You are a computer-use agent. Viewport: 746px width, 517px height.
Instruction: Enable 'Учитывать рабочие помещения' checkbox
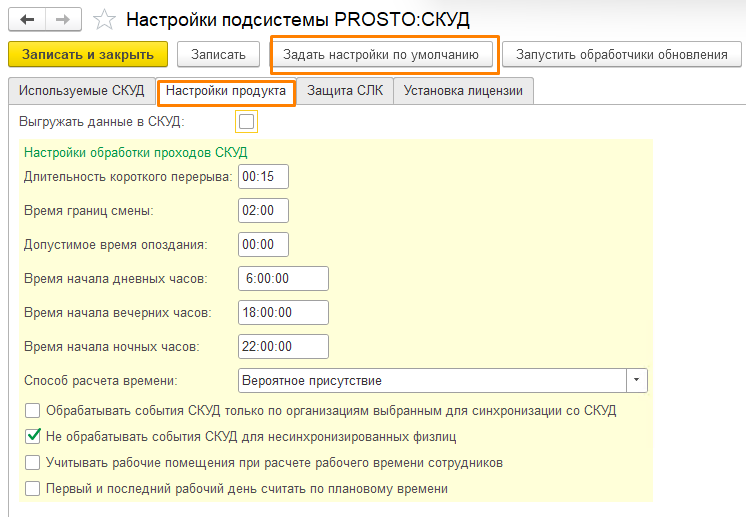coord(33,463)
